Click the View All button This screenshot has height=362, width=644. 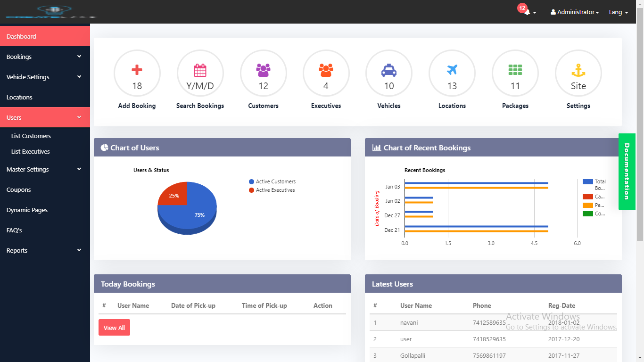click(x=114, y=328)
